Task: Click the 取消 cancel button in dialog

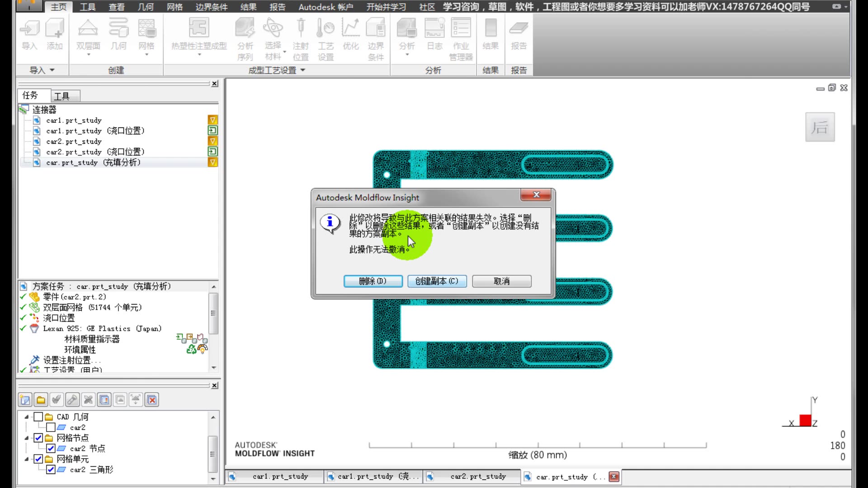Action: 501,281
